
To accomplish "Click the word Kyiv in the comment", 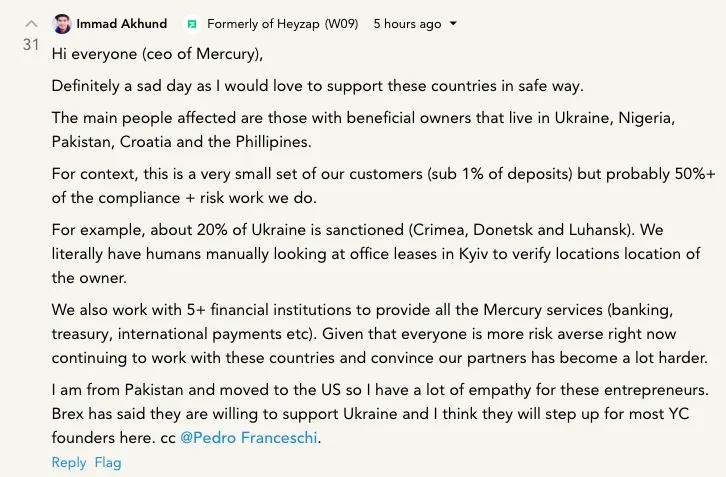I will click(x=473, y=254).
